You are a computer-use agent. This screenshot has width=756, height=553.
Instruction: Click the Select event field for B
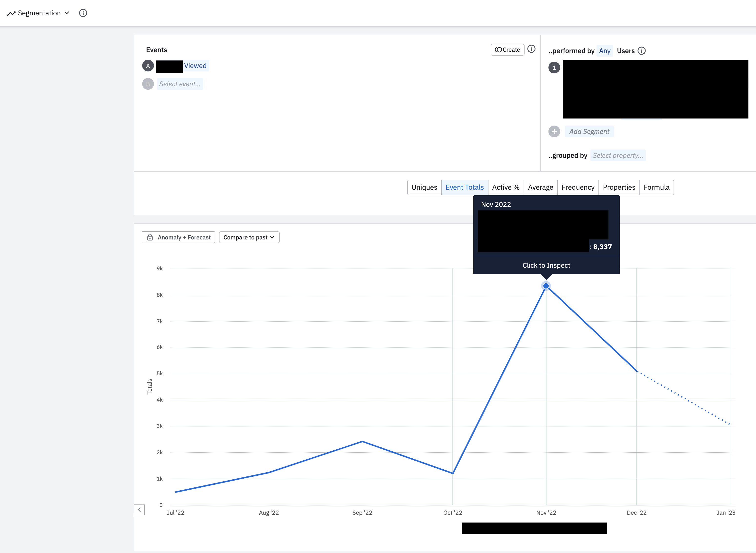point(180,84)
